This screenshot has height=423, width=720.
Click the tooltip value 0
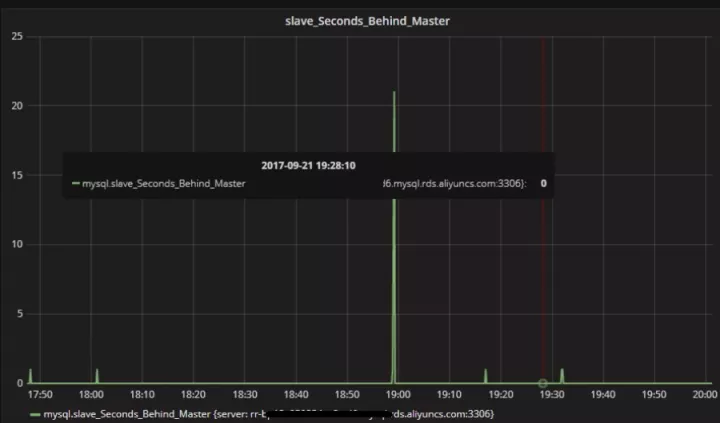point(544,183)
